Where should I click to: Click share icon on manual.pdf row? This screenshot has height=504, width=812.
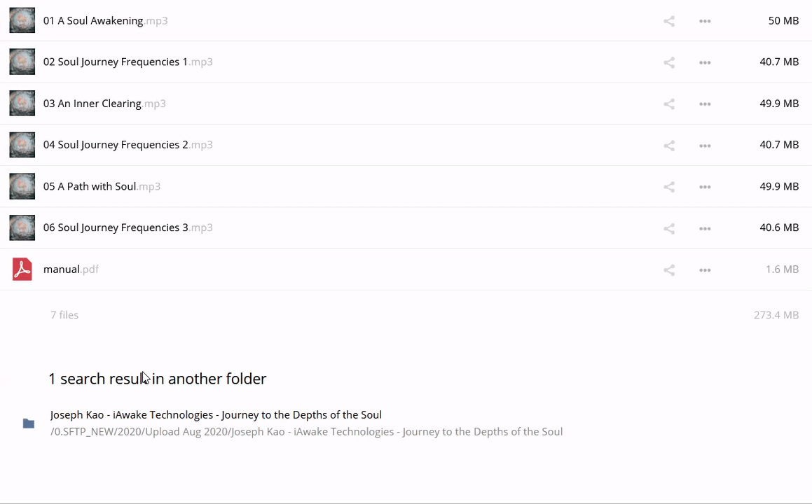click(x=669, y=270)
